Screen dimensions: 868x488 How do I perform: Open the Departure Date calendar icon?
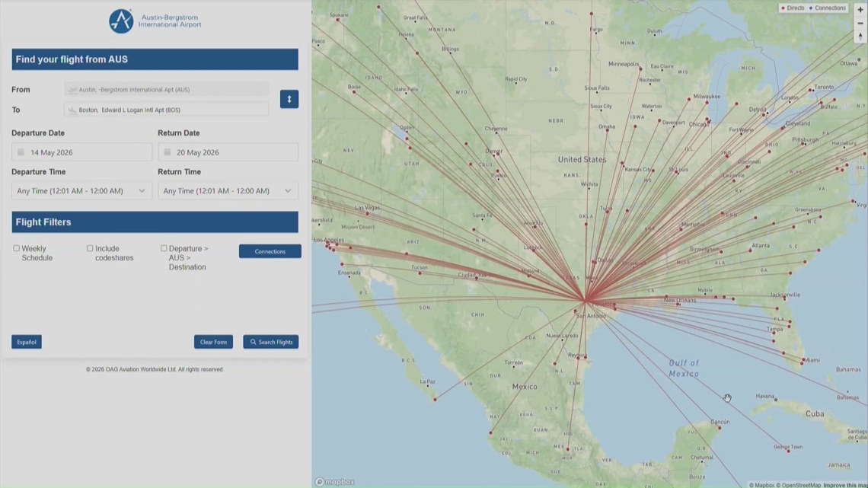tap(21, 152)
